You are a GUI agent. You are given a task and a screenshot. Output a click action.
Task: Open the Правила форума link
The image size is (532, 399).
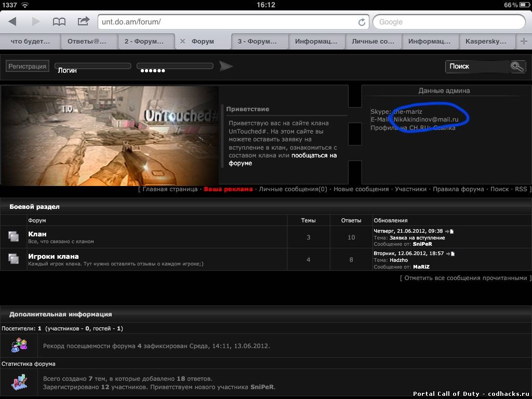pyautogui.click(x=458, y=189)
